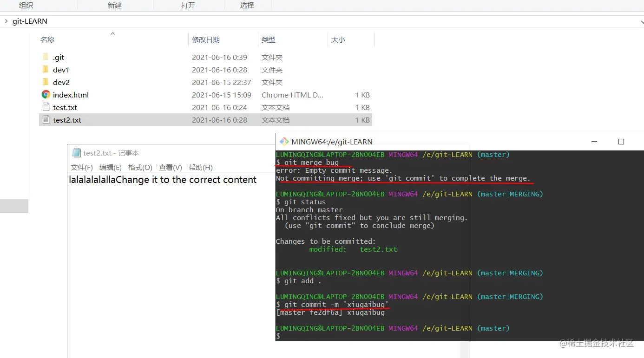Click the '[master fe2df6a] xiugaibug' output line
644x358 pixels.
coord(330,312)
